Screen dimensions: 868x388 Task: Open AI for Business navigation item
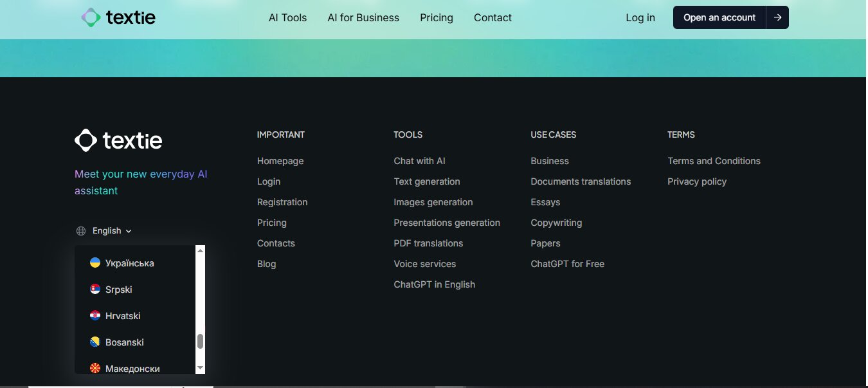point(363,18)
